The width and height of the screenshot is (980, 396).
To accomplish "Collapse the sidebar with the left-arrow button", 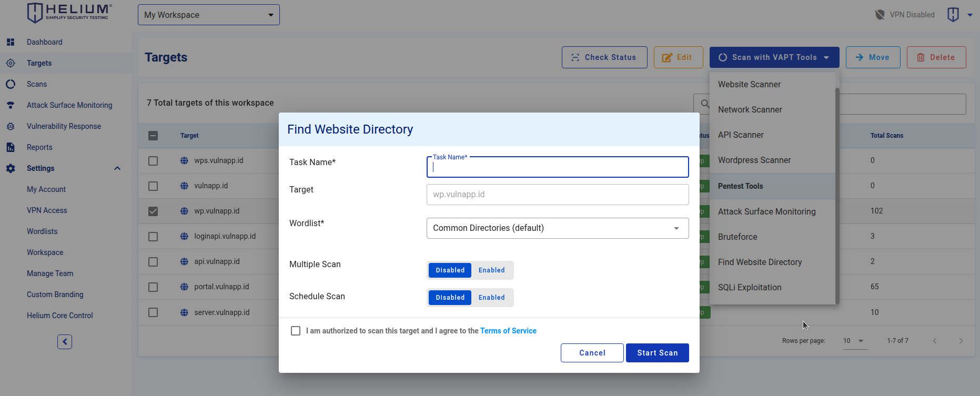I will pyautogui.click(x=65, y=342).
